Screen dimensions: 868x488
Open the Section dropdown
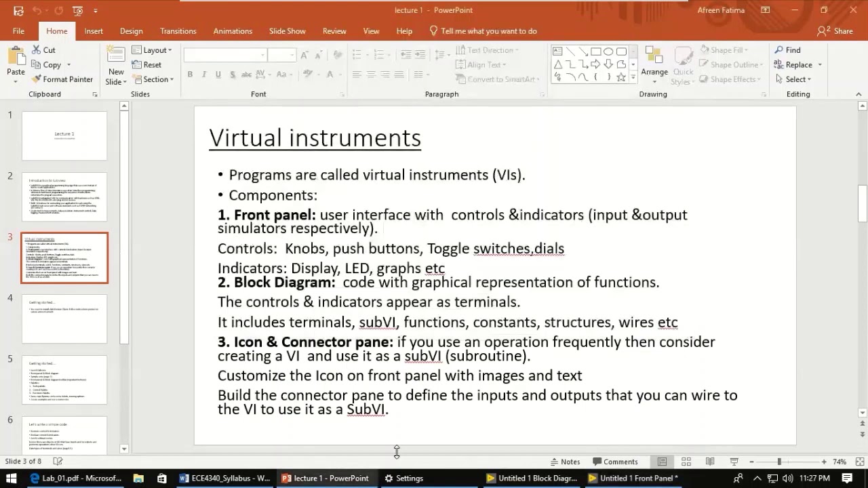click(153, 79)
